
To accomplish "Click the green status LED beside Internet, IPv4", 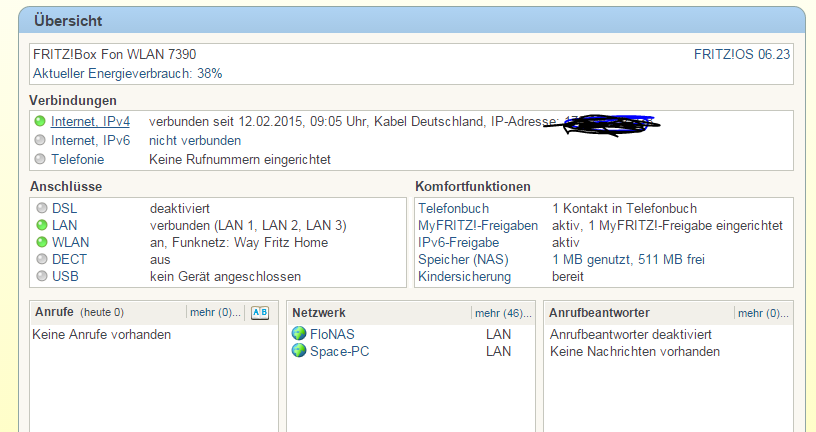I will tap(40, 121).
